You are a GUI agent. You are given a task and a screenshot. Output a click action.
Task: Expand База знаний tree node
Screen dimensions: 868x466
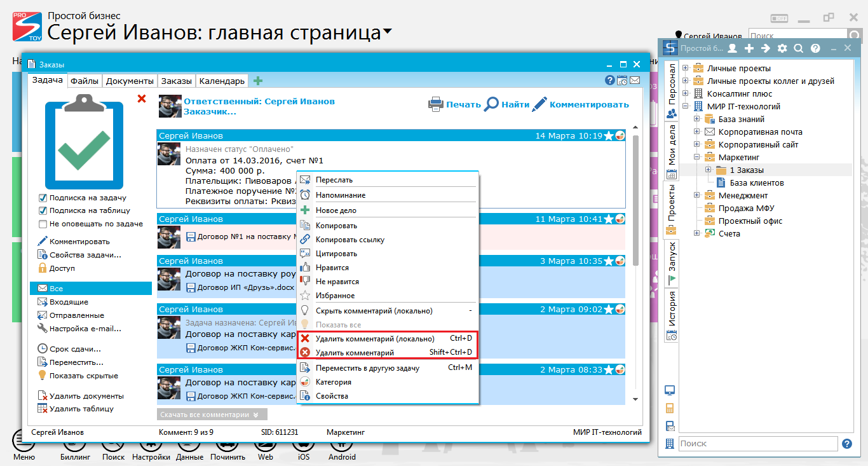pyautogui.click(x=697, y=119)
